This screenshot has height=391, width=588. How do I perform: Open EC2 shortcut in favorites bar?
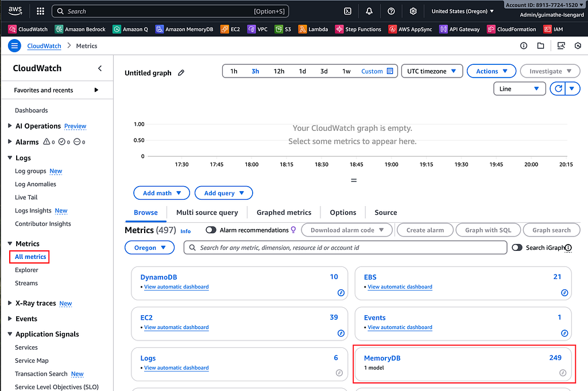coord(230,29)
